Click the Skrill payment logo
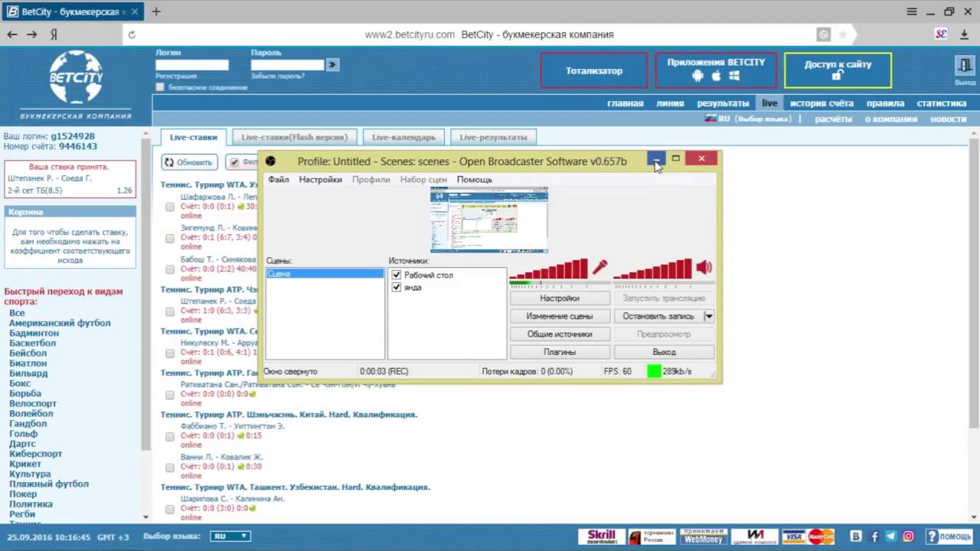Screen dimensions: 980x551 pos(602,536)
